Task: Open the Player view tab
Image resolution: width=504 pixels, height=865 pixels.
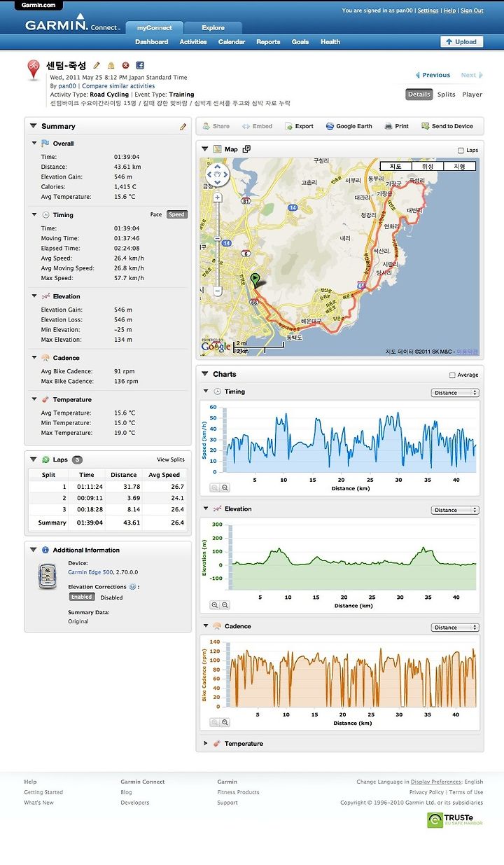Action: [x=472, y=95]
